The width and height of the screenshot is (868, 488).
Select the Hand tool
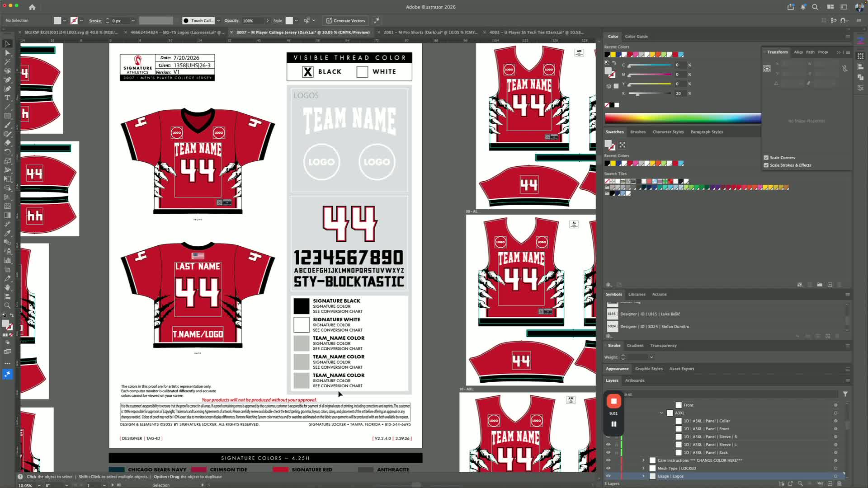7,287
